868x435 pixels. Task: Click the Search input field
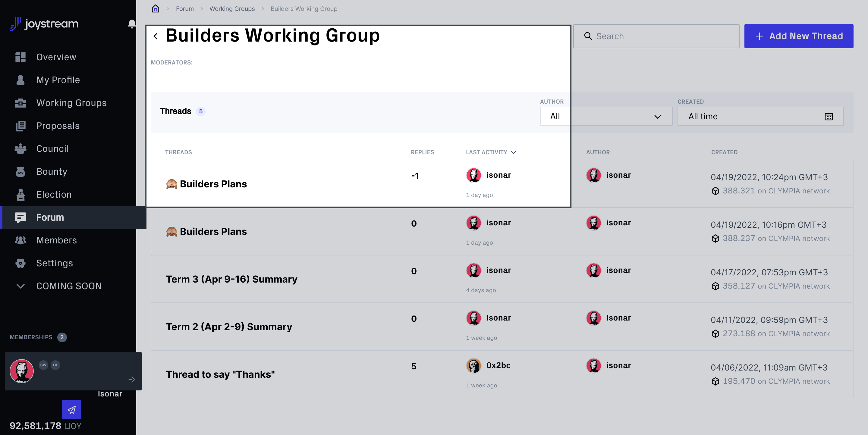click(x=656, y=36)
